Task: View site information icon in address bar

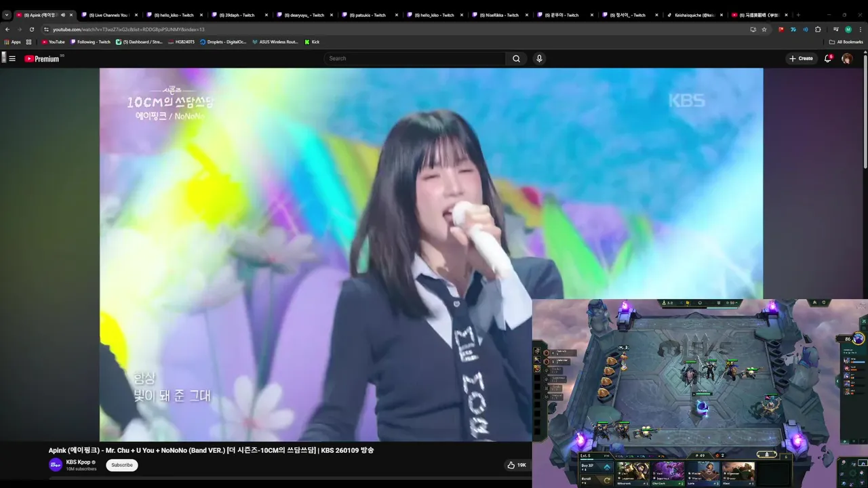Action: 46,29
